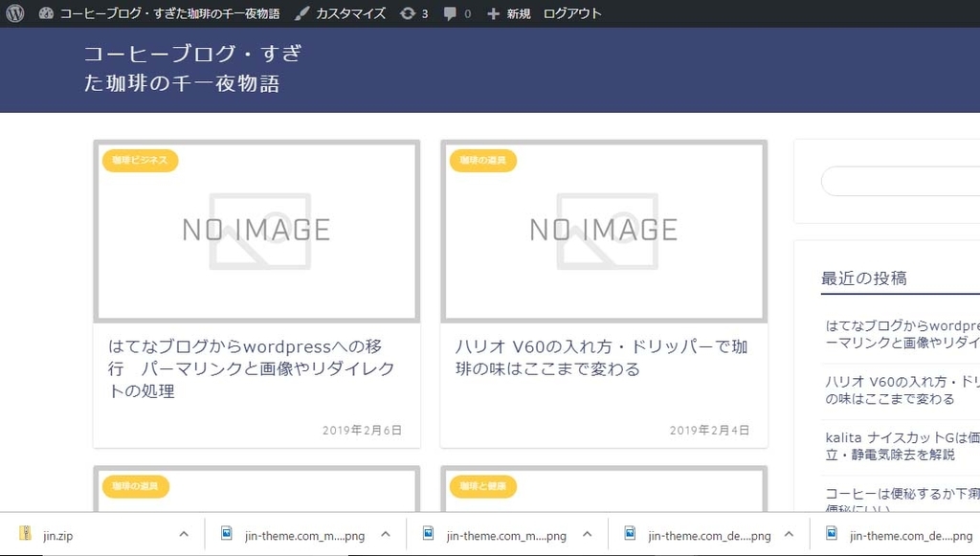
Task: Open first jin-theme.com_de....png download
Action: pos(709,535)
